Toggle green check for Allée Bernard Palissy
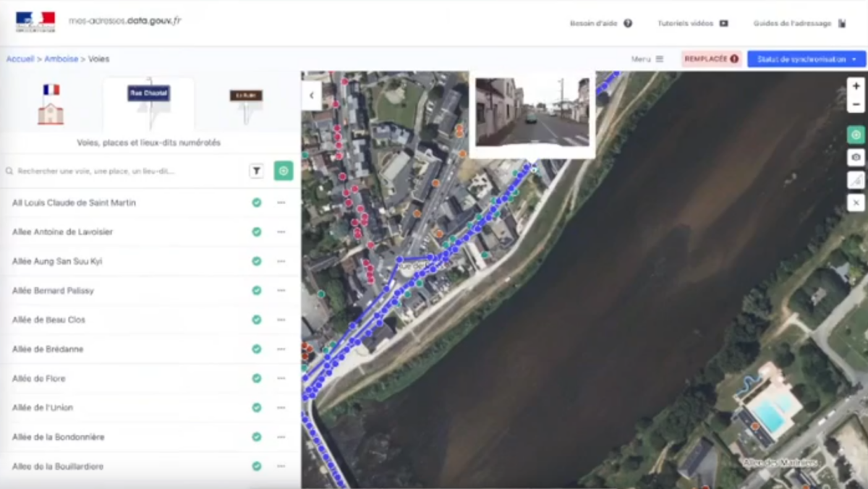 (257, 290)
